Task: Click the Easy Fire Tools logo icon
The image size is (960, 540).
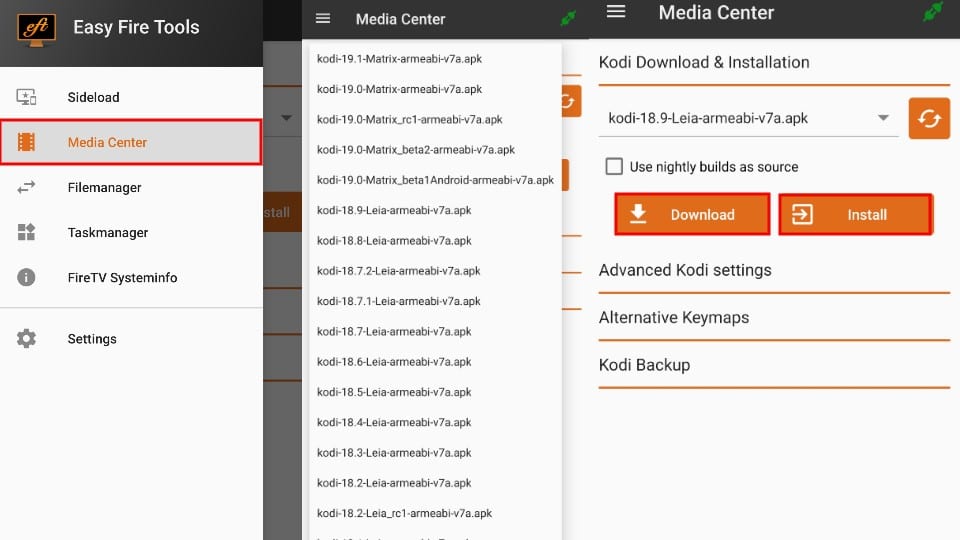Action: [37, 29]
